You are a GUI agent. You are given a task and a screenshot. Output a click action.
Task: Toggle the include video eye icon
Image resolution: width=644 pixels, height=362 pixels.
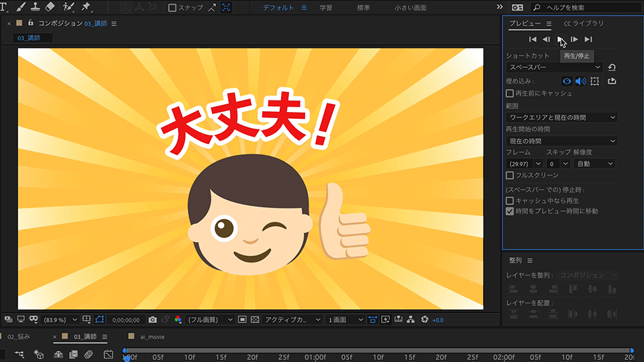pyautogui.click(x=566, y=81)
